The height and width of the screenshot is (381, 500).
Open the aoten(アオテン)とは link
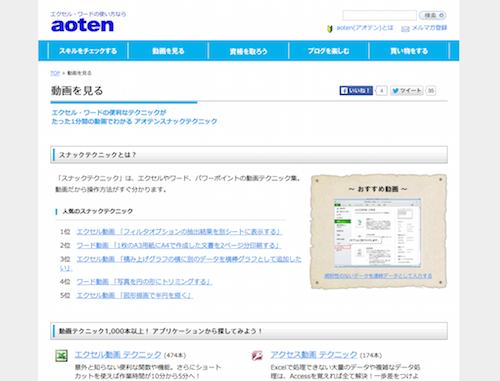pos(365,28)
